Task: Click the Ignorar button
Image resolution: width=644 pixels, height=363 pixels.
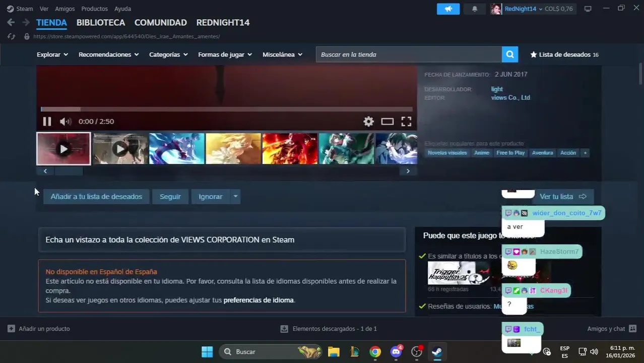Action: [x=211, y=197]
